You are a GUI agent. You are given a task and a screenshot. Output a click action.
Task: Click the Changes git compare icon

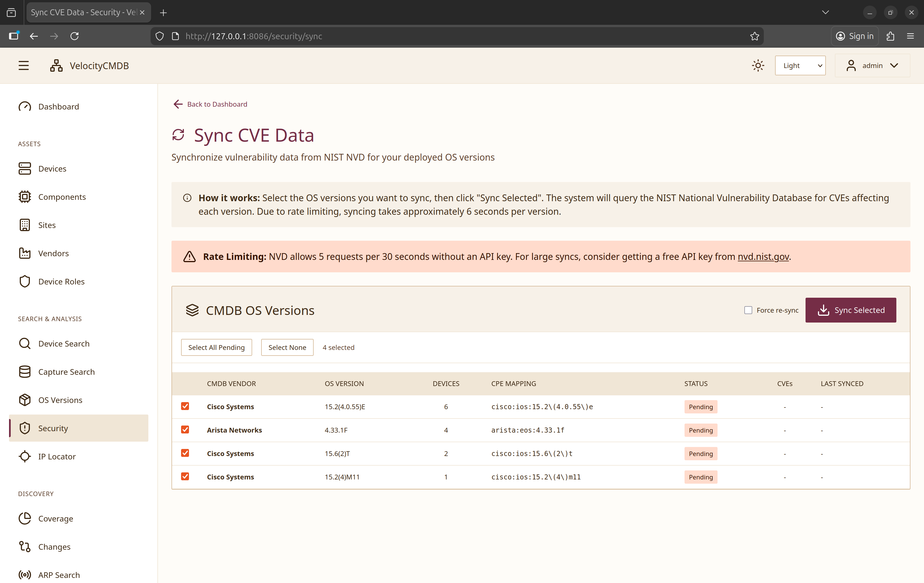tap(25, 547)
